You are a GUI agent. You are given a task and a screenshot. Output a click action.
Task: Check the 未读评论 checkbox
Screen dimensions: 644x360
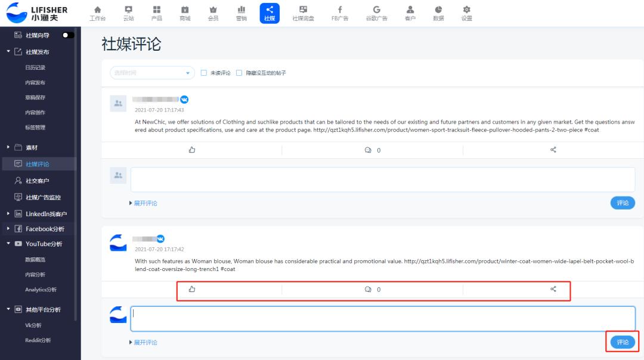click(x=204, y=73)
